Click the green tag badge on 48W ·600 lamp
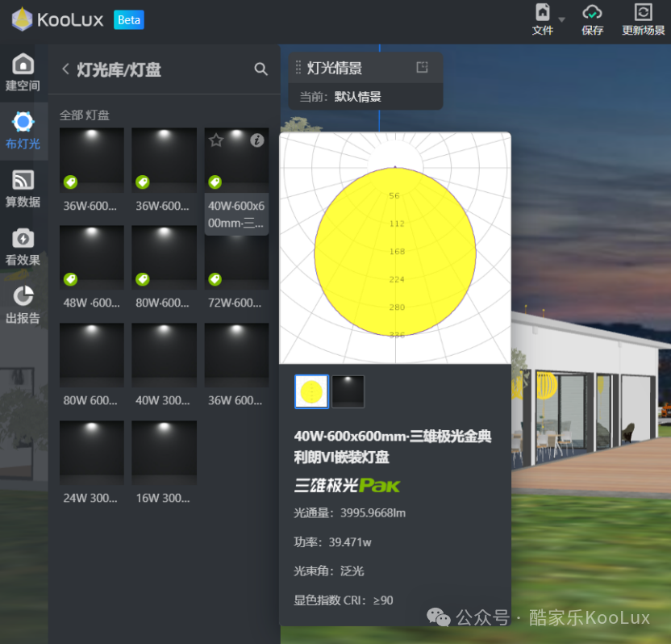 coord(70,279)
